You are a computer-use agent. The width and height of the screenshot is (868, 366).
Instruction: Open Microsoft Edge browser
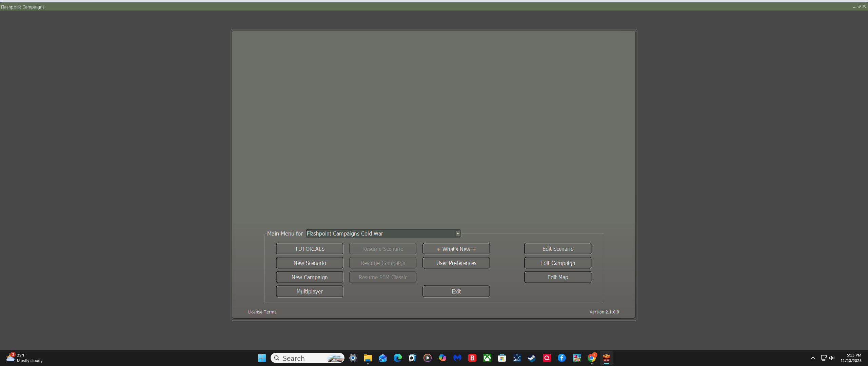397,358
